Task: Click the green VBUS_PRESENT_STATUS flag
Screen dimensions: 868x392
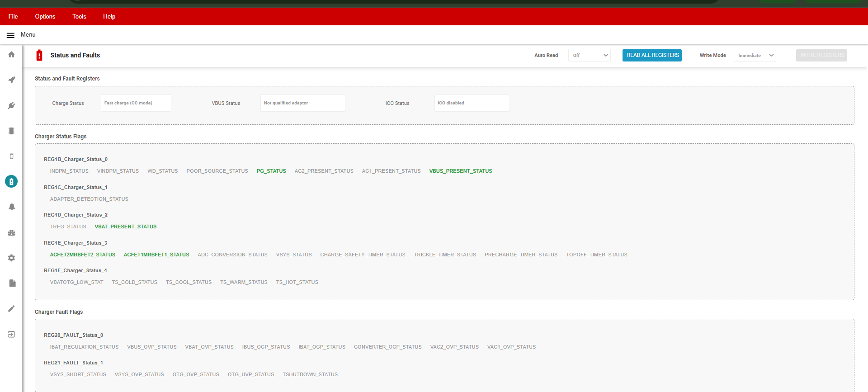Action: (x=461, y=171)
